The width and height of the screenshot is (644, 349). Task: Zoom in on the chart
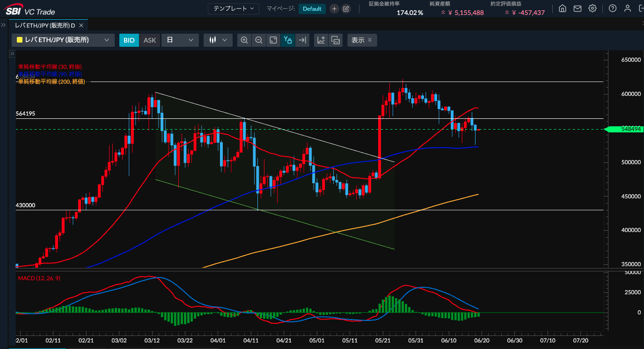pos(244,40)
